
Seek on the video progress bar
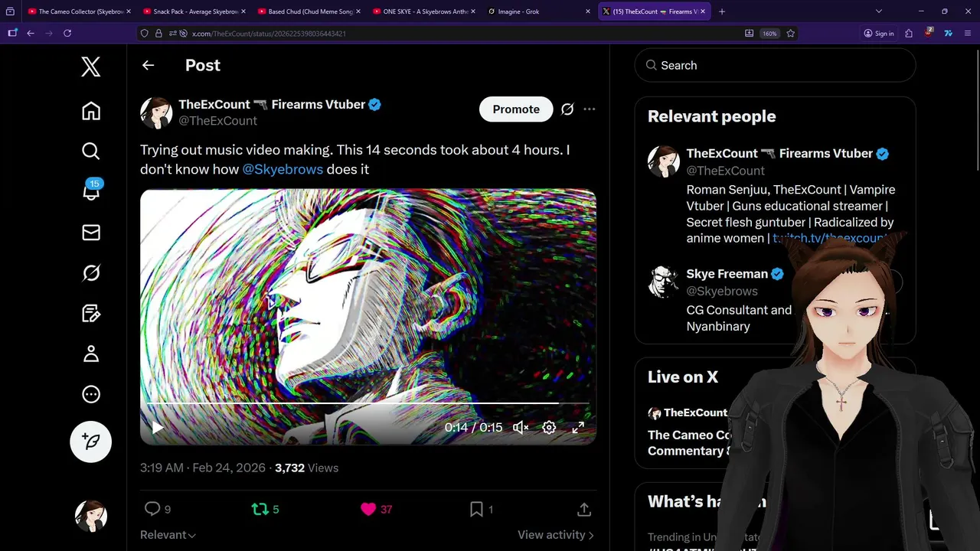(x=367, y=403)
